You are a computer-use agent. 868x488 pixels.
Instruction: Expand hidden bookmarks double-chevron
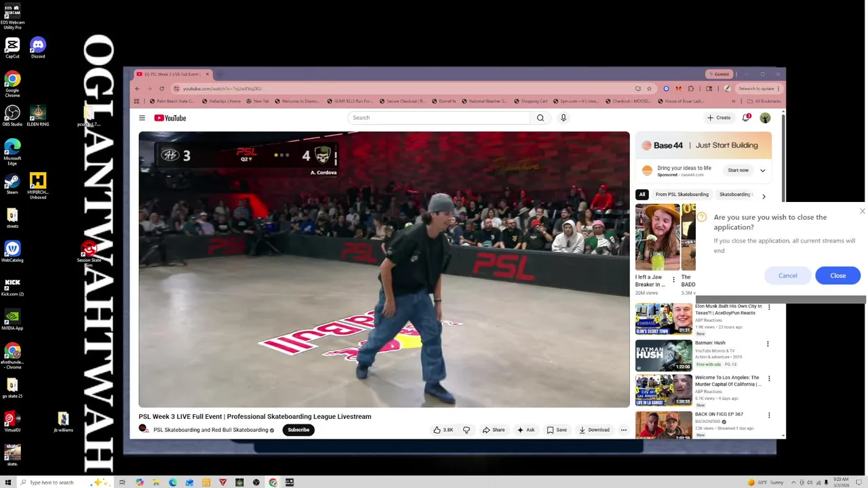[733, 102]
